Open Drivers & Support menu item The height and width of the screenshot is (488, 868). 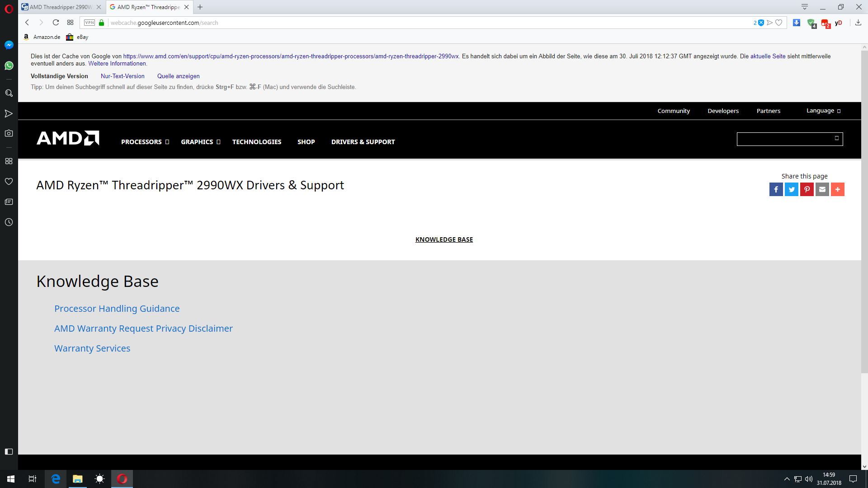pos(363,142)
